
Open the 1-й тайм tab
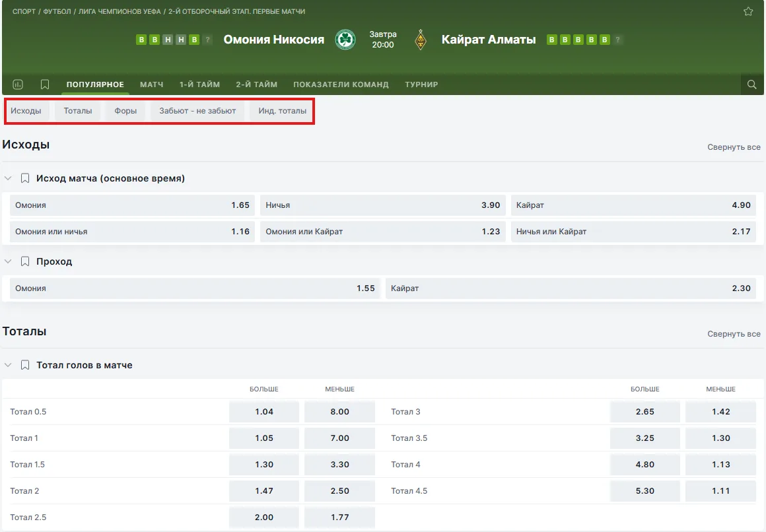pyautogui.click(x=199, y=84)
